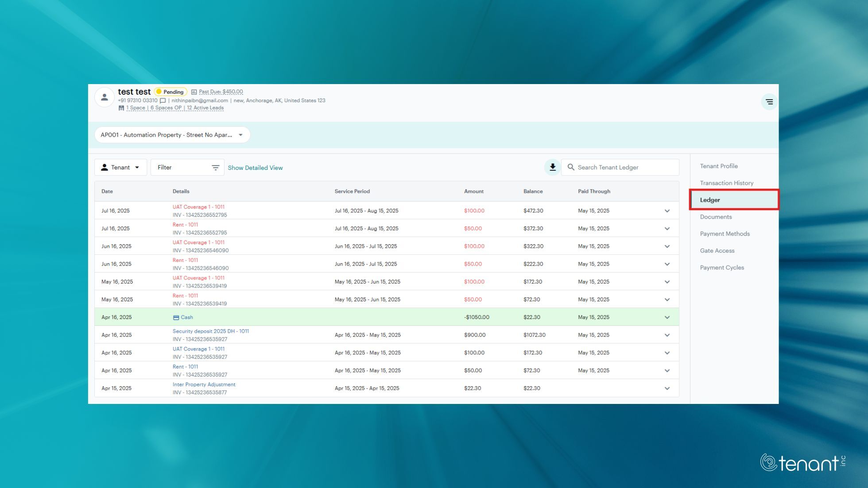This screenshot has width=868, height=488.
Task: Click Show Detailed View link
Action: tap(255, 168)
